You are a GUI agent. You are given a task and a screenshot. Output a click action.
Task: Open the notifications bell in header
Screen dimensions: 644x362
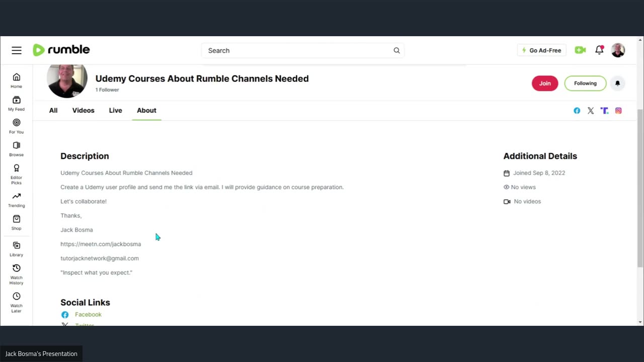pyautogui.click(x=599, y=50)
